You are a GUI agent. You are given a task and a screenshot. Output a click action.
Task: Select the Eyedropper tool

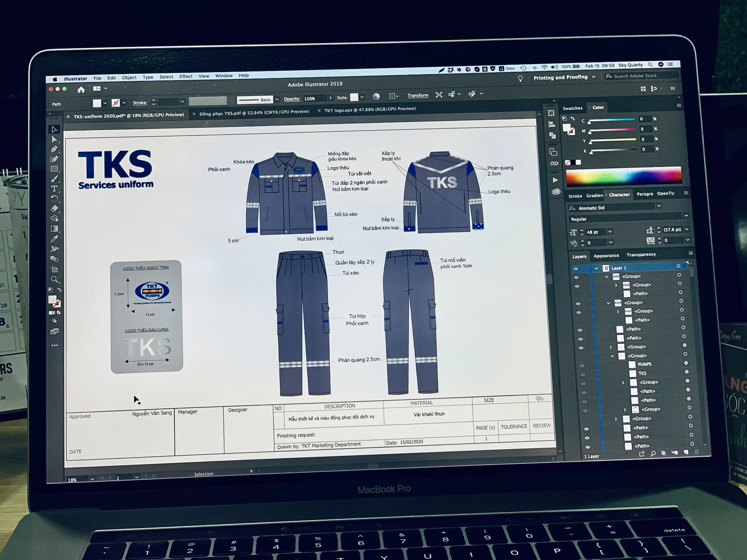[54, 239]
